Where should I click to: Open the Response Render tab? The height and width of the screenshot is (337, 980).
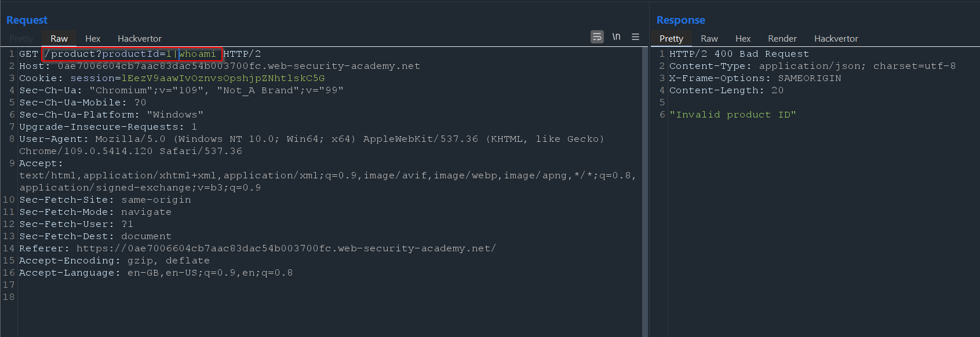tap(782, 39)
